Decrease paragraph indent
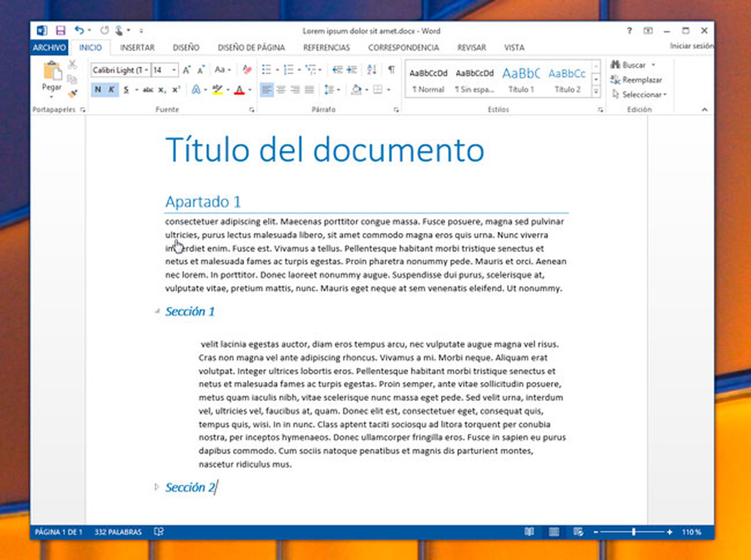Image resolution: width=751 pixels, height=560 pixels. (x=337, y=70)
